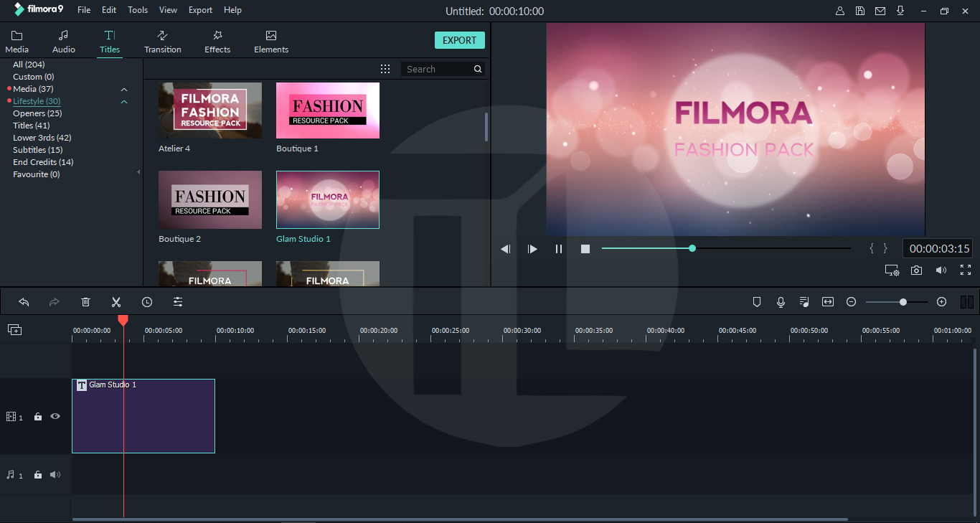The height and width of the screenshot is (523, 980).
Task: Switch to the Transition tab
Action: [x=162, y=40]
